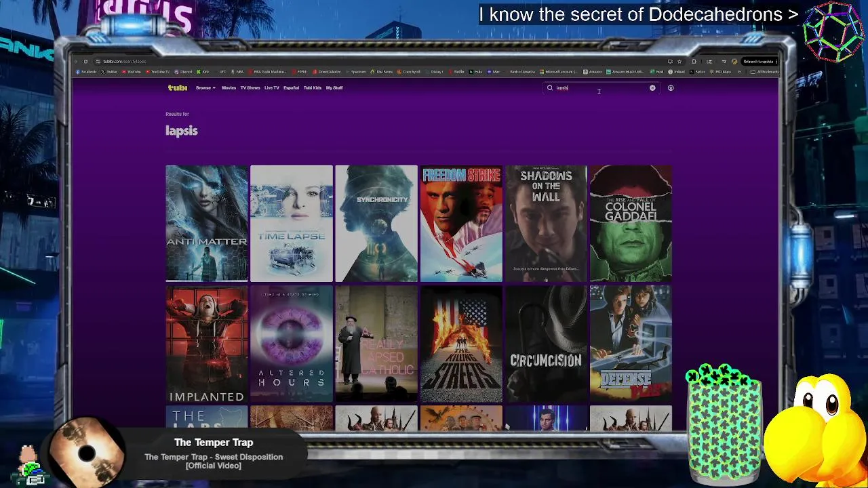
Task: Open the All Bookmarks folder
Action: [765, 72]
